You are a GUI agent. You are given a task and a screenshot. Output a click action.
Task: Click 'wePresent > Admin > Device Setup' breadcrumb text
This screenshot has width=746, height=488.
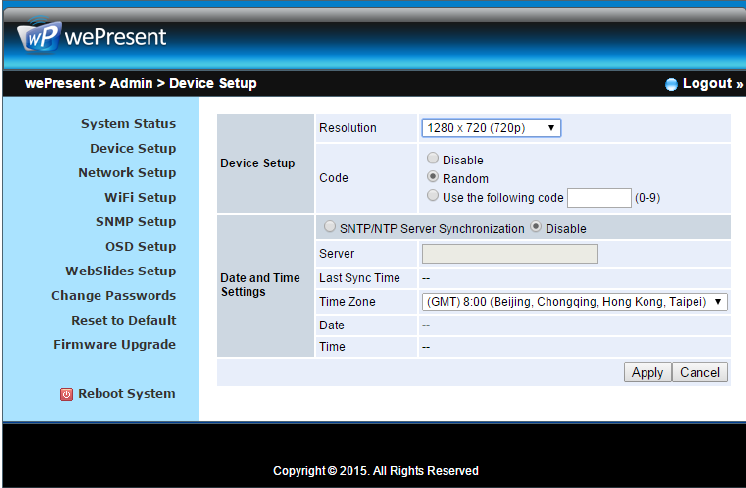[x=141, y=83]
